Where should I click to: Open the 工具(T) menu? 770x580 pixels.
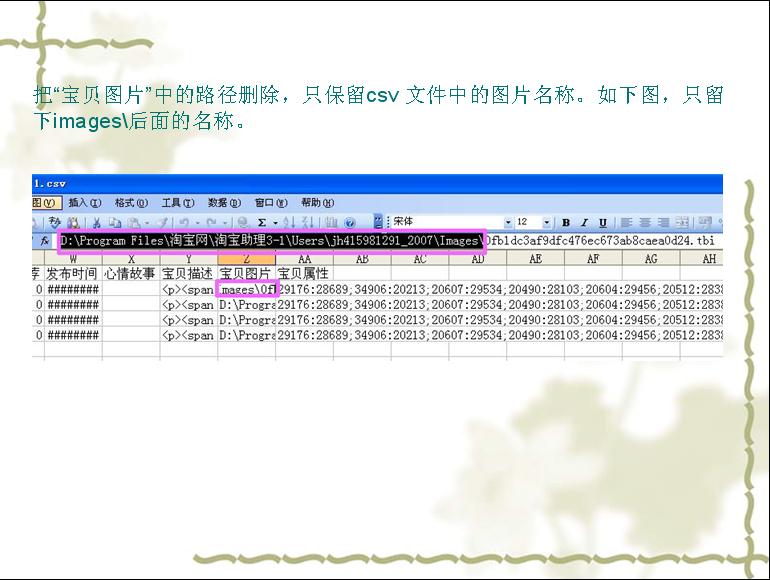(x=178, y=203)
